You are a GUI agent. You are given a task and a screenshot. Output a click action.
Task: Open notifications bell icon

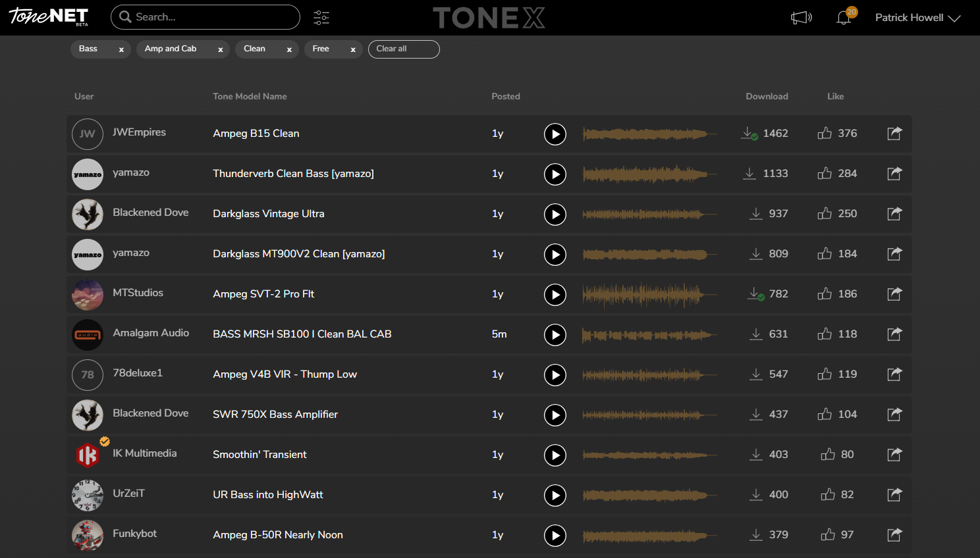coord(844,18)
